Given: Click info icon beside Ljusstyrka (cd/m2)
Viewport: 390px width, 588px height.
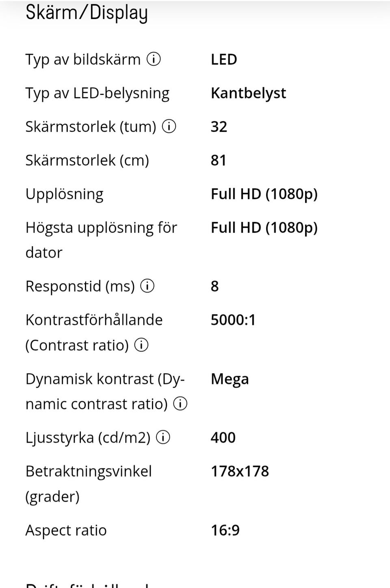Looking at the screenshot, I should click(x=163, y=437).
